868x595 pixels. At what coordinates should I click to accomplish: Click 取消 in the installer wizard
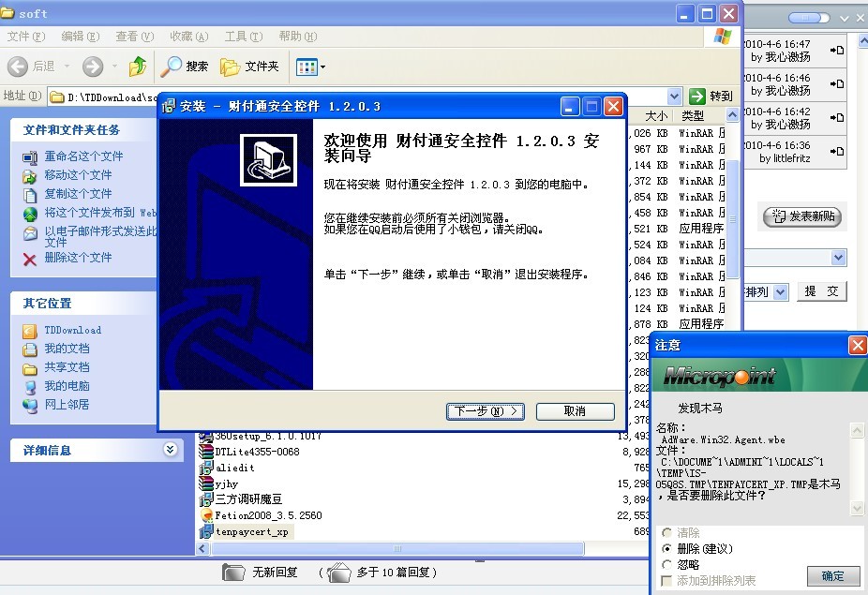point(576,411)
